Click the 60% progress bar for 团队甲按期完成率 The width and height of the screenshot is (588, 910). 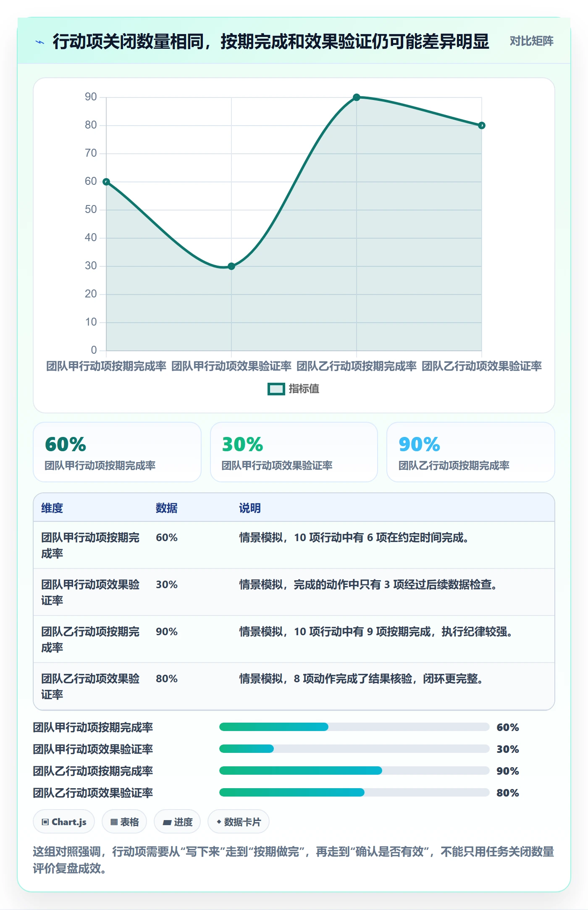pos(354,727)
